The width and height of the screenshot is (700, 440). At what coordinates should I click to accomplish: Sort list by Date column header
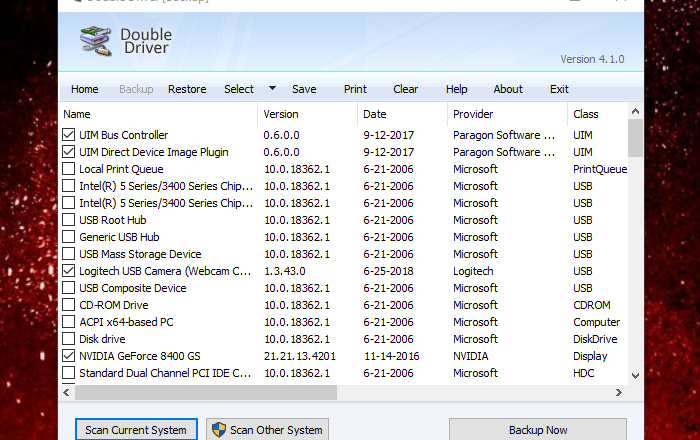402,114
